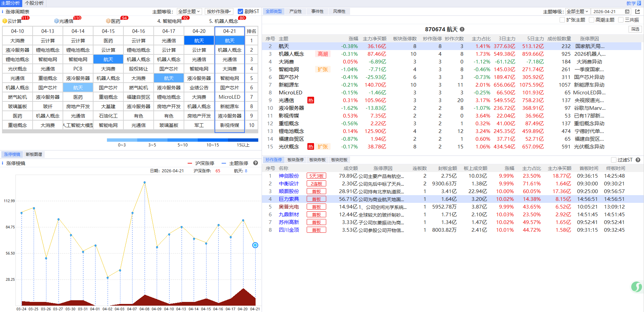Switch to the 个股分析 tab
Screen dimensions: 644x312
[x=34, y=3]
